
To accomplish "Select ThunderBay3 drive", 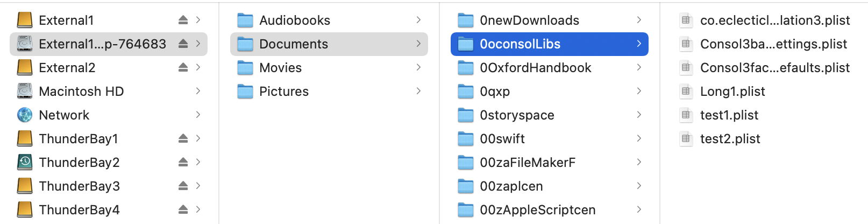I will pyautogui.click(x=109, y=186).
